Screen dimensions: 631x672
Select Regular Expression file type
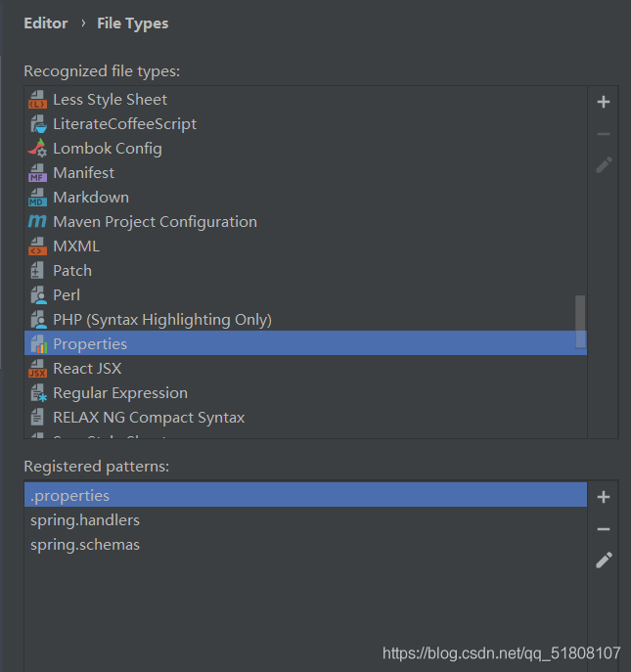(x=120, y=393)
